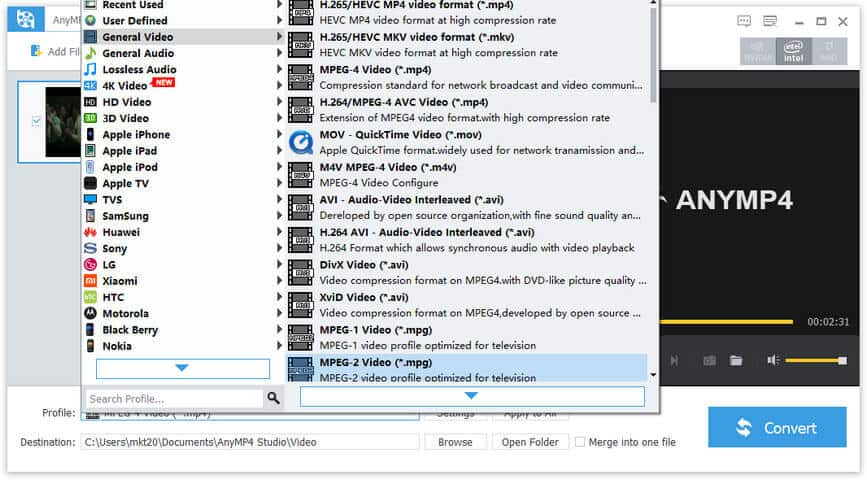The image size is (867, 480).
Task: Expand Nokia submenu arrow
Action: click(x=279, y=346)
